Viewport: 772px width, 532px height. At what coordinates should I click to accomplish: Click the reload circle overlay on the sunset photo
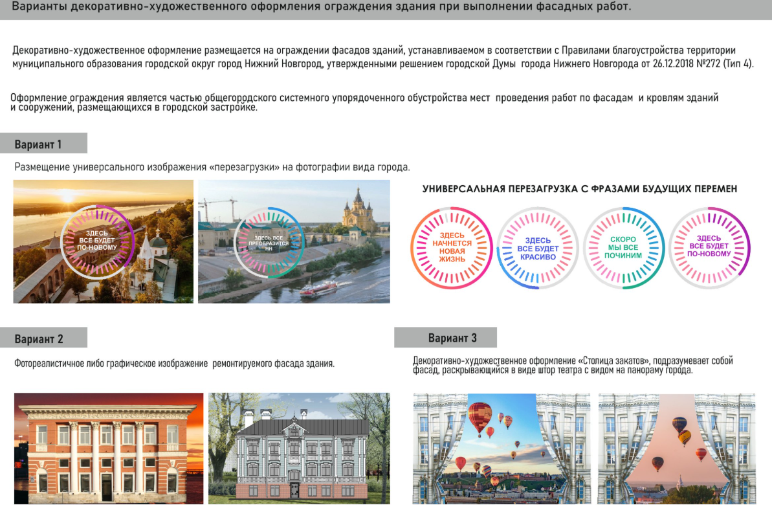coord(98,239)
